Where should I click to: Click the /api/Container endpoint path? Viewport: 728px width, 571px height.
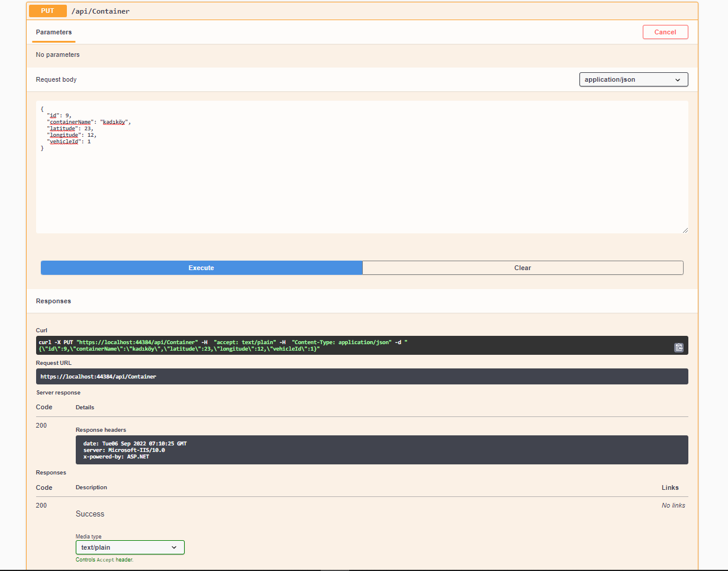coord(101,11)
